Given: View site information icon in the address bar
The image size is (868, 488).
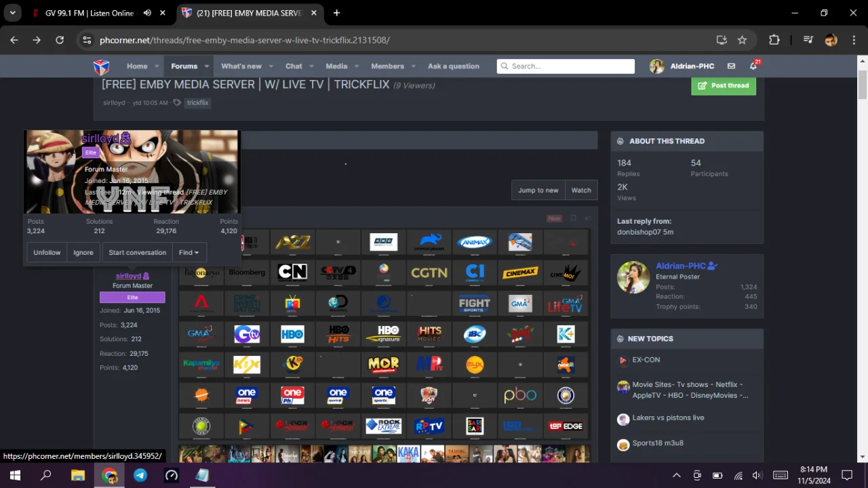Looking at the screenshot, I should [87, 40].
